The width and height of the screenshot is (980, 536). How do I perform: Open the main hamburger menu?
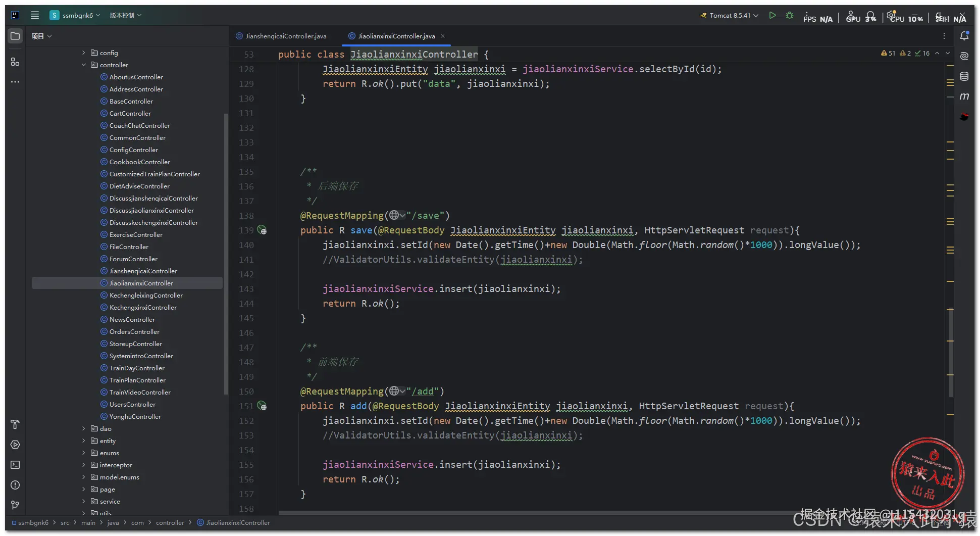click(x=35, y=15)
